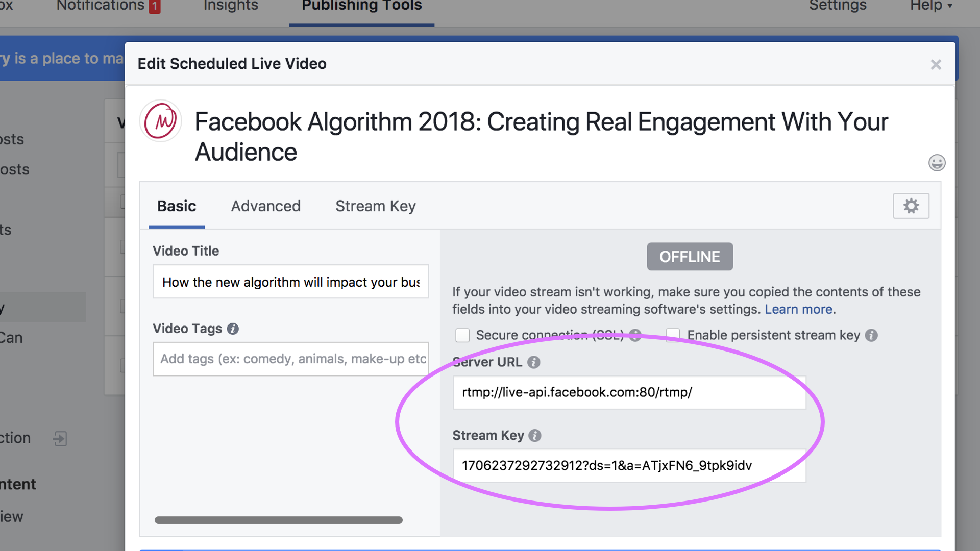This screenshot has width=980, height=551.
Task: Click the Stream Key value field
Action: pyautogui.click(x=629, y=466)
